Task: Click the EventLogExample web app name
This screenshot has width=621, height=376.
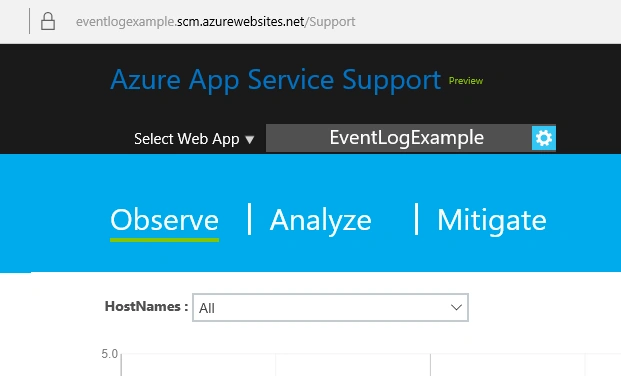Action: click(x=406, y=138)
